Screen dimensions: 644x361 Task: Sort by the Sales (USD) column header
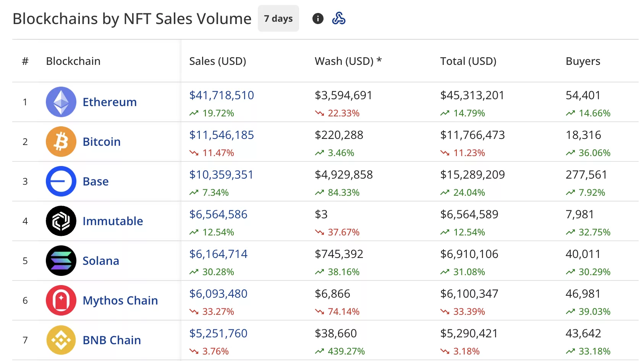click(218, 61)
